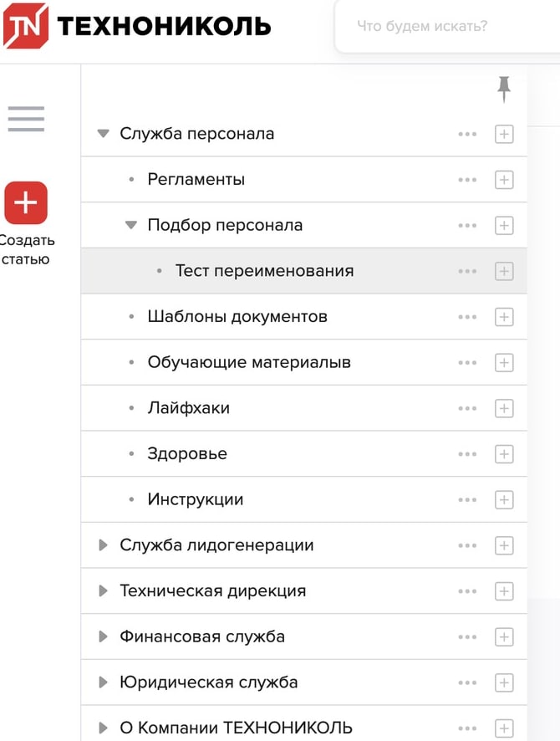
Task: Click the Создать статью label
Action: (26, 249)
